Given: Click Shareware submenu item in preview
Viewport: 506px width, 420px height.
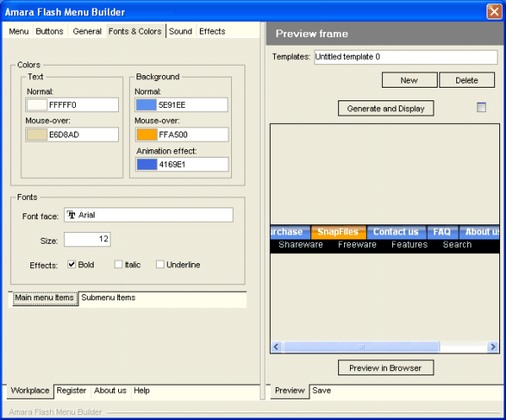Looking at the screenshot, I should pos(301,245).
